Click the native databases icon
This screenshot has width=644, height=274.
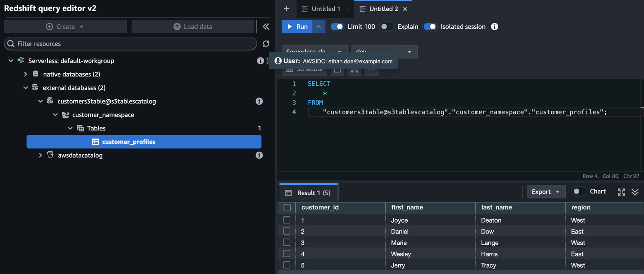tap(36, 74)
